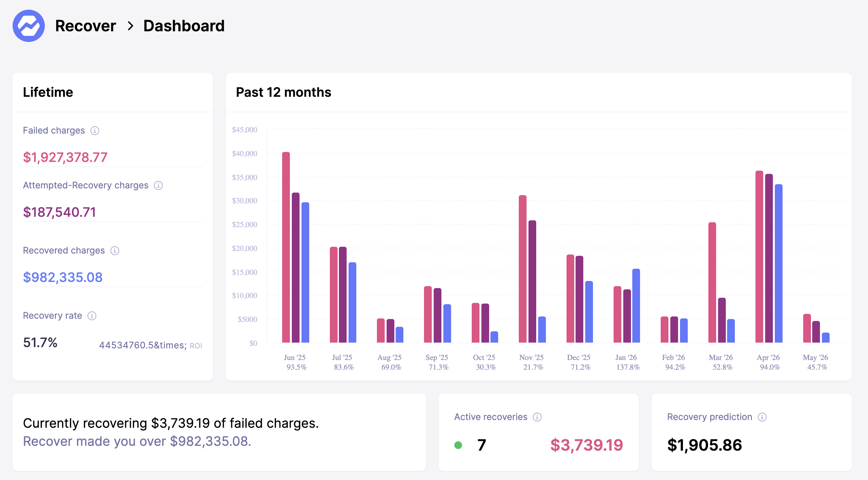Click Dec '25 pink failed charges bar
Image resolution: width=868 pixels, height=480 pixels.
570,299
